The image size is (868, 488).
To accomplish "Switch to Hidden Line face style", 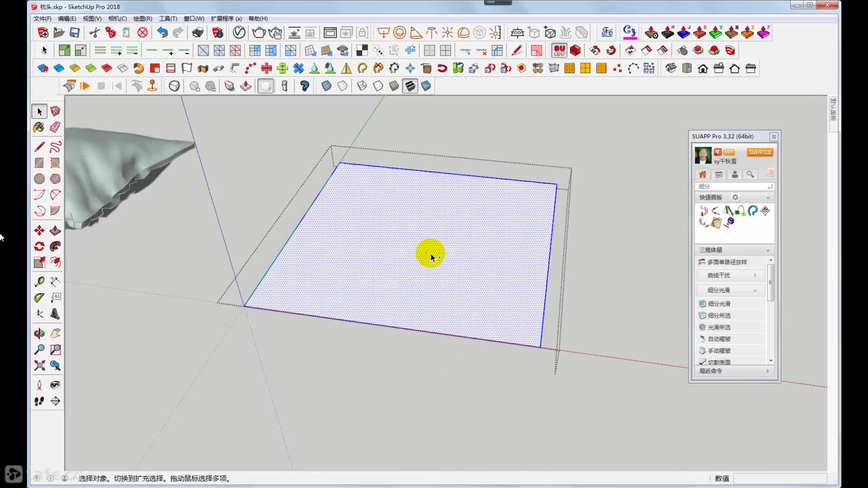I will (x=378, y=86).
